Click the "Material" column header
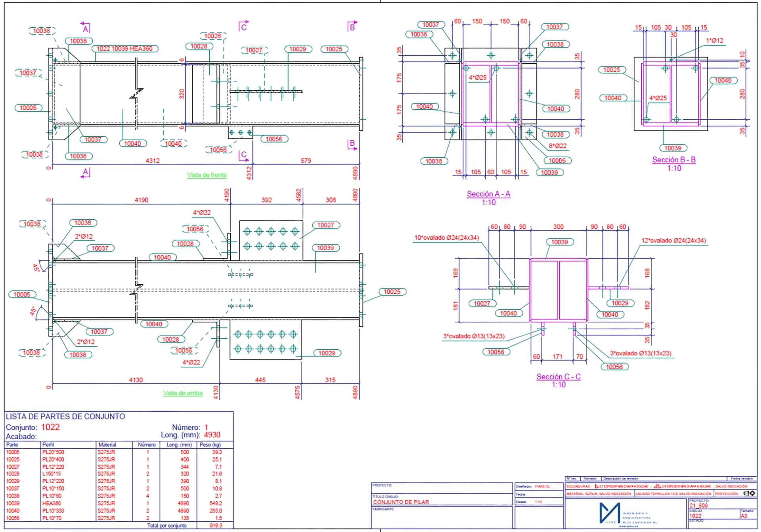761x532 pixels. click(x=107, y=445)
